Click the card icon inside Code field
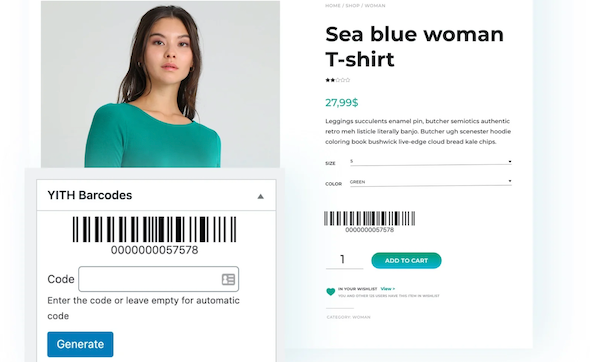 (x=228, y=279)
